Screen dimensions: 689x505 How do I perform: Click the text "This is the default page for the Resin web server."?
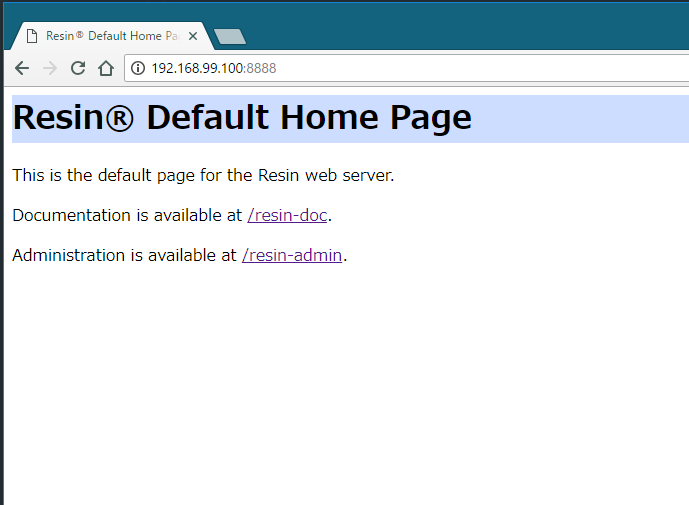(203, 175)
